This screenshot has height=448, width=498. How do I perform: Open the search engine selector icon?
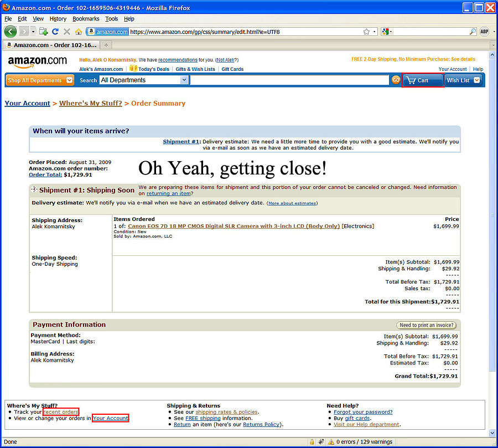(387, 32)
